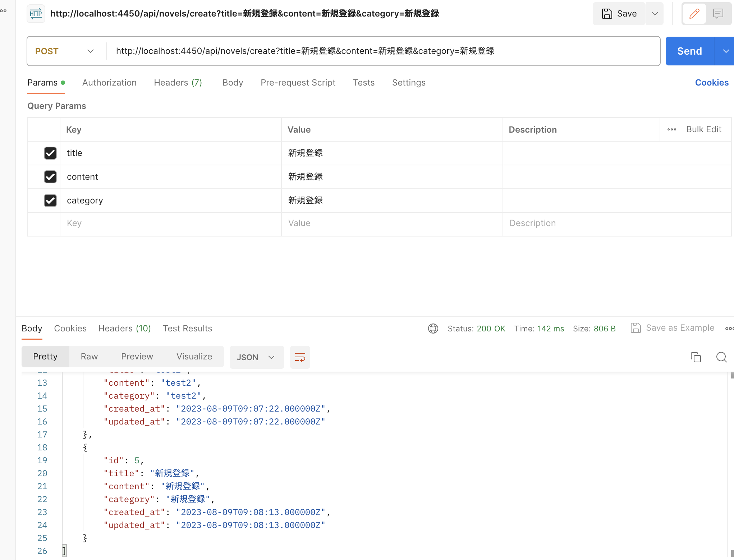Click the Save as Example disk icon
Image resolution: width=734 pixels, height=560 pixels.
click(x=636, y=328)
